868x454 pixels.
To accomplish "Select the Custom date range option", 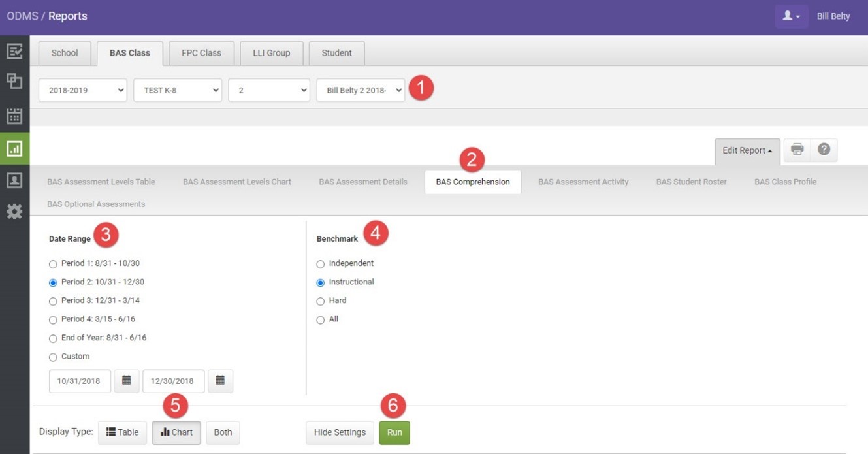I will 54,357.
